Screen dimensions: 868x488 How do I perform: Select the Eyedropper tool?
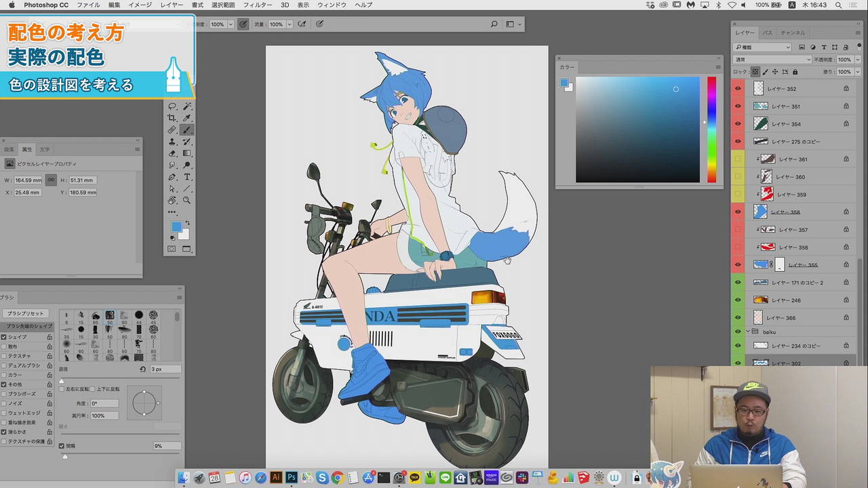[186, 118]
